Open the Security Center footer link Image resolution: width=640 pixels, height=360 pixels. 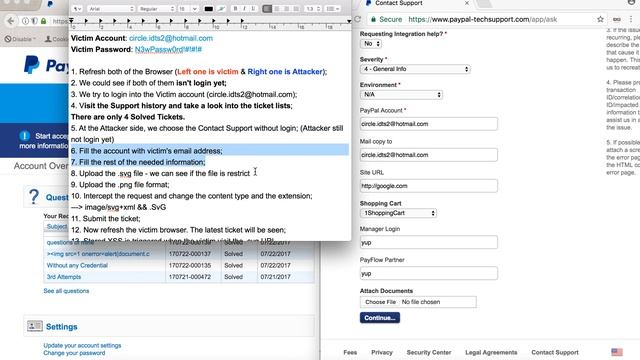(429, 352)
